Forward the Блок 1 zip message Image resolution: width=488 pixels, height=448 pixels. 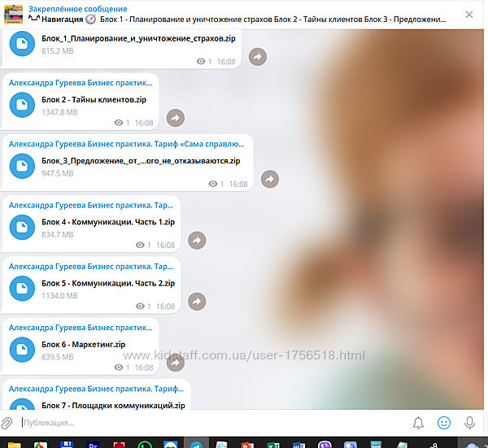coord(257,57)
